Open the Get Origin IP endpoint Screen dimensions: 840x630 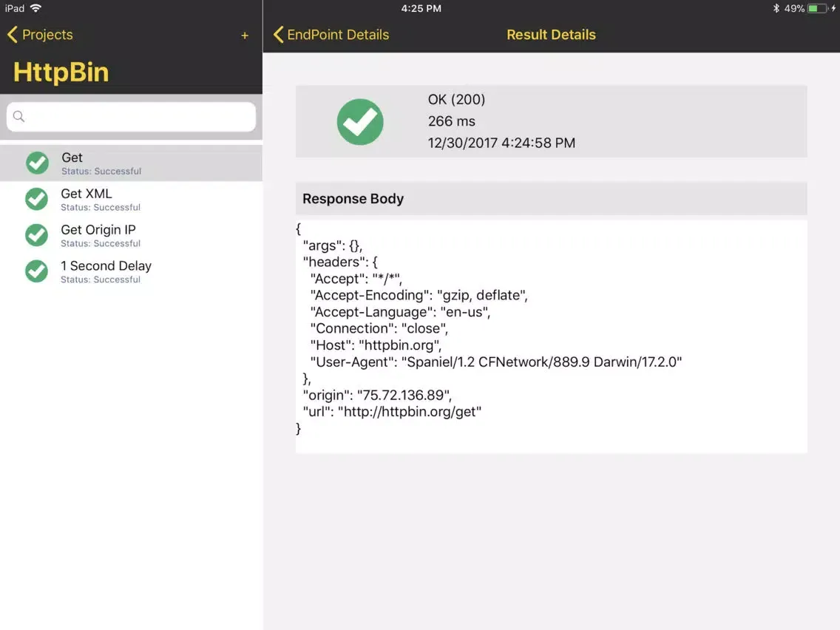click(132, 235)
